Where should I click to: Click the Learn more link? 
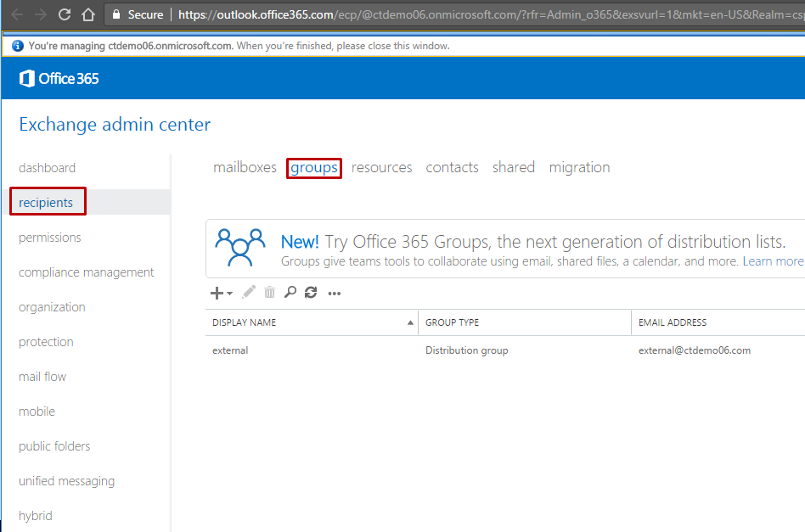tap(773, 261)
